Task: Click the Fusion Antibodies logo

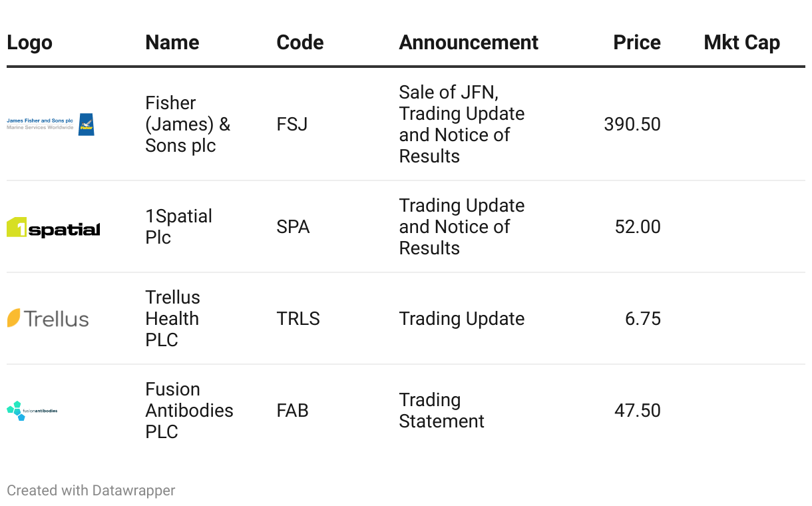Action: (x=32, y=411)
